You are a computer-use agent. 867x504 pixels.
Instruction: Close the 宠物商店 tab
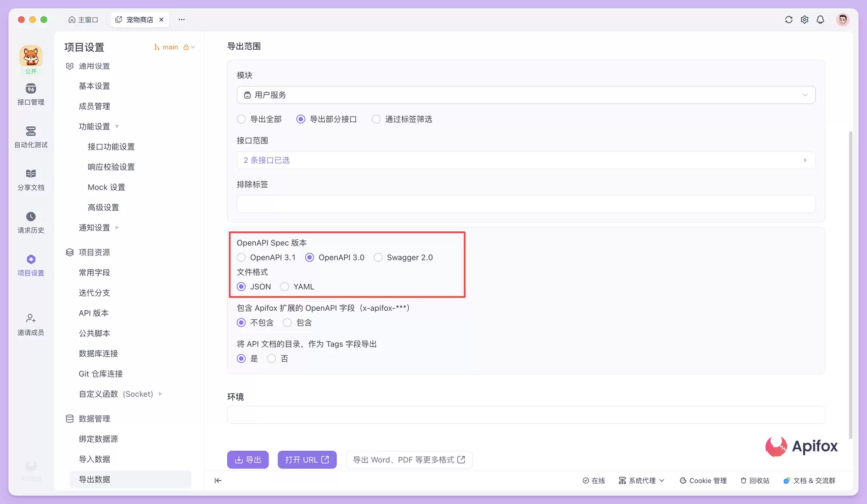coord(161,20)
